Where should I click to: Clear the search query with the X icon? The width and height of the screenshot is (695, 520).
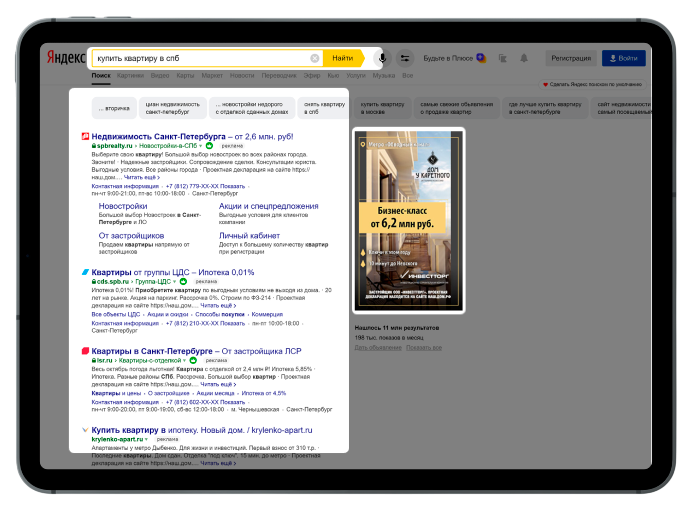pyautogui.click(x=315, y=58)
